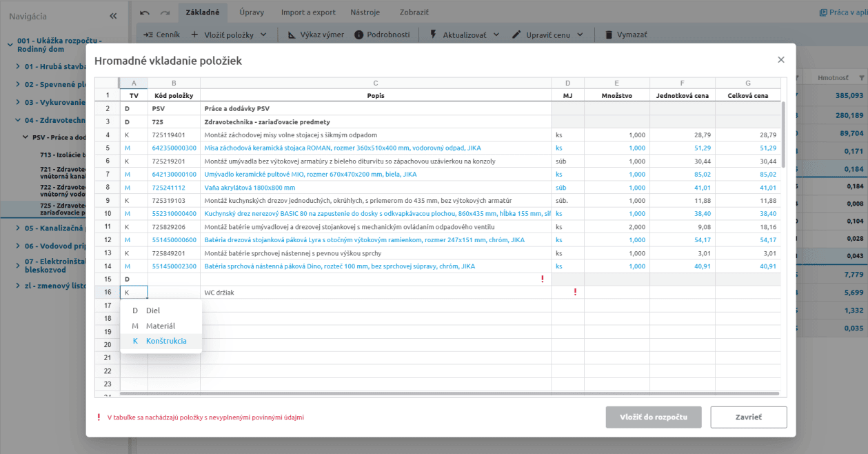
Task: Expand the 01 - Hrubá stavba tree node
Action: pos(18,67)
